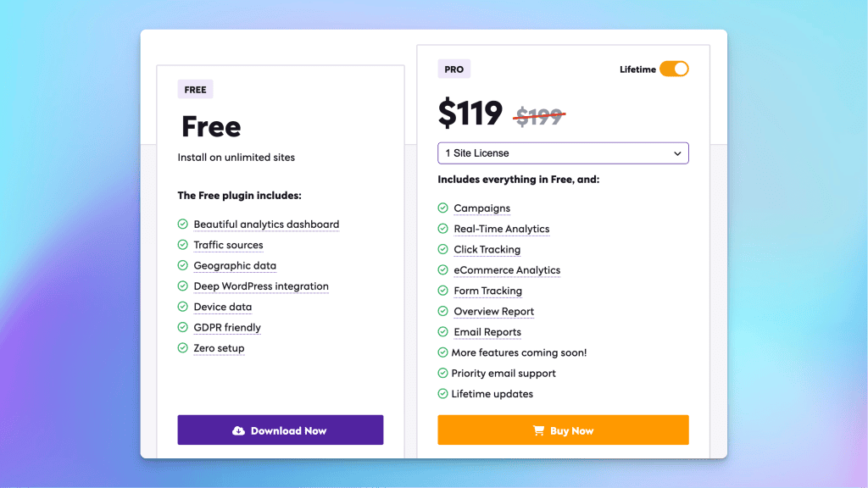Image resolution: width=868 pixels, height=488 pixels.
Task: Click the crossed-out $199 price
Action: coord(539,116)
